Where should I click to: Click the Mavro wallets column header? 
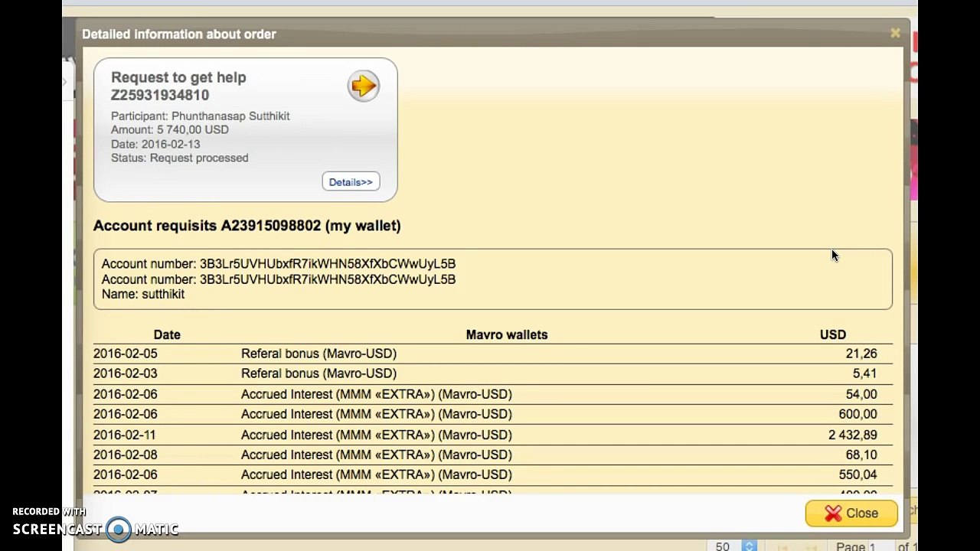(507, 334)
